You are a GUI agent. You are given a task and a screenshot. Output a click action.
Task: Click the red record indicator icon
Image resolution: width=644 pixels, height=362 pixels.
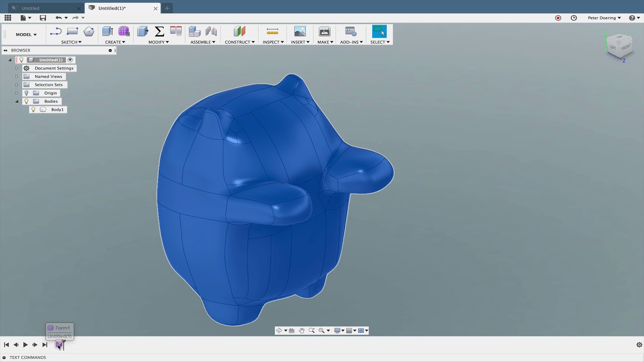click(x=558, y=18)
